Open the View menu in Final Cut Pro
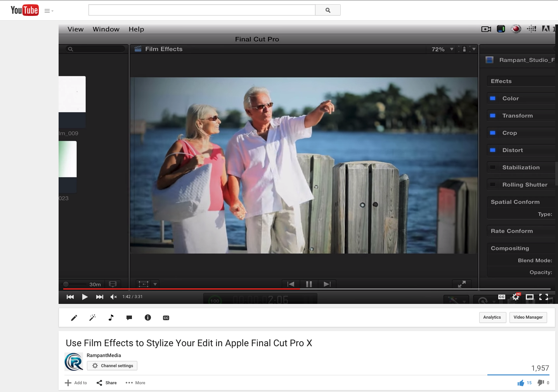Viewport: 558px width, 392px height. coord(75,29)
